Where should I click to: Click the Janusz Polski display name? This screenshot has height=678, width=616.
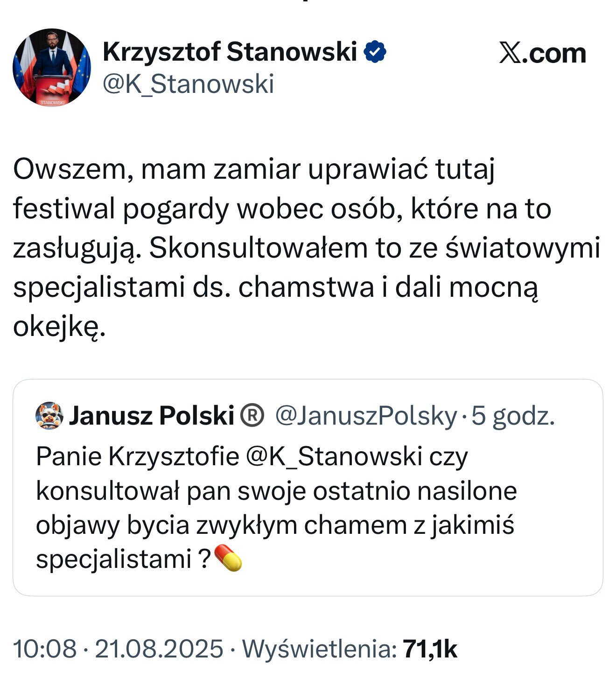coord(151,415)
